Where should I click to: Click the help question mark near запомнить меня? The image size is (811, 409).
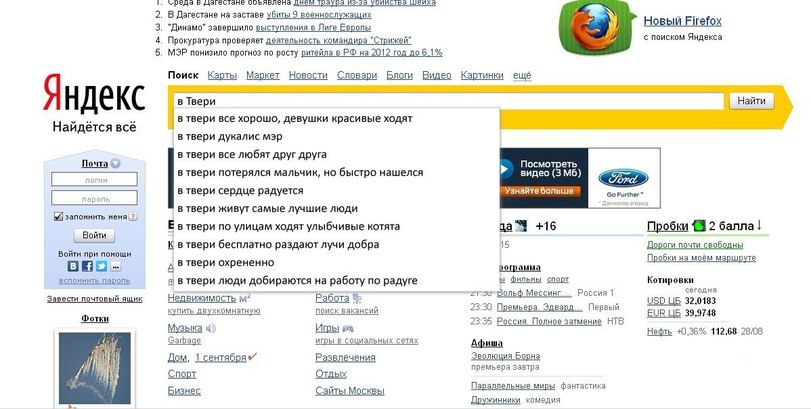pyautogui.click(x=130, y=216)
